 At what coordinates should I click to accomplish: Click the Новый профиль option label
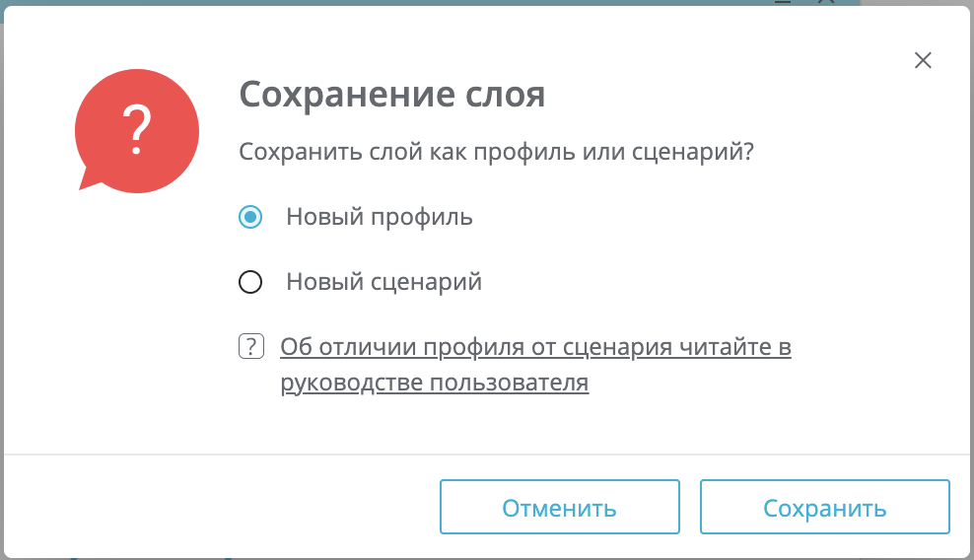tap(379, 217)
